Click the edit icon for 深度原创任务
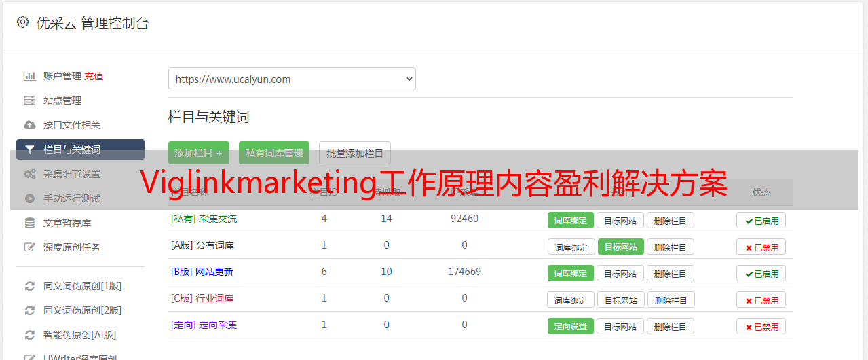Screen dimensions: 868x360 (29, 247)
